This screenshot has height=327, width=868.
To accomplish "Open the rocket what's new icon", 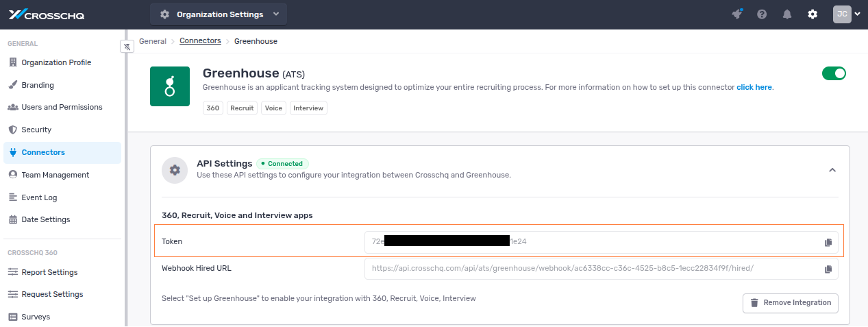I will point(737,14).
